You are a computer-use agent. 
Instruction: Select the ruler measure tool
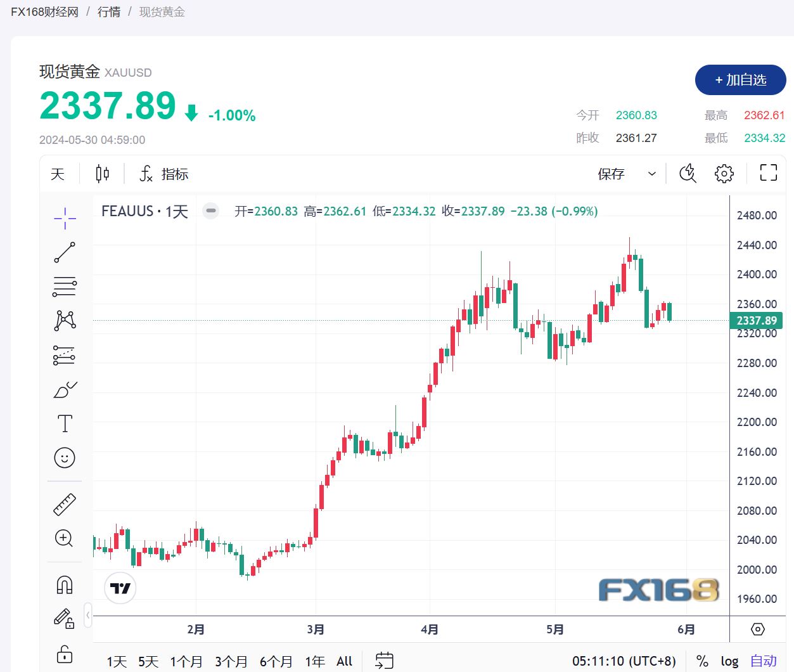(x=65, y=505)
